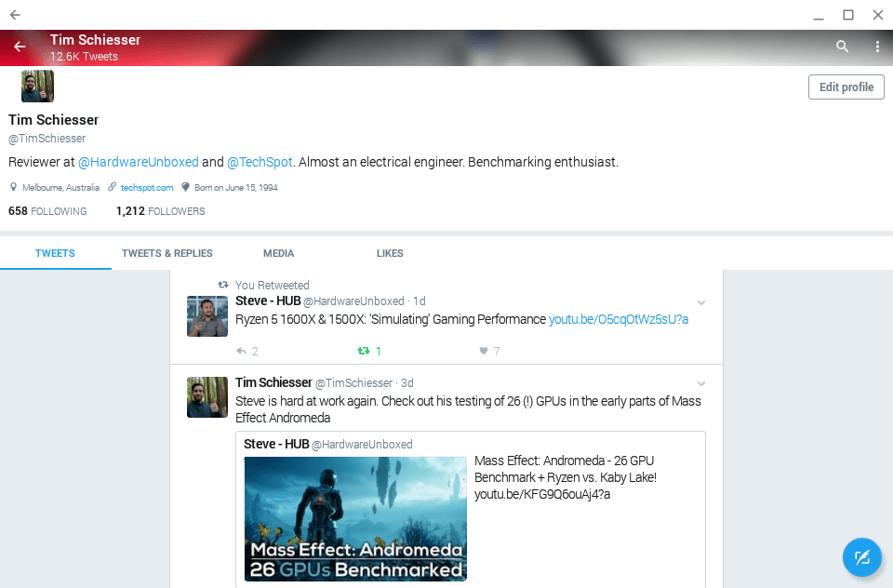Click the Edit profile button
893x588 pixels.
click(846, 87)
